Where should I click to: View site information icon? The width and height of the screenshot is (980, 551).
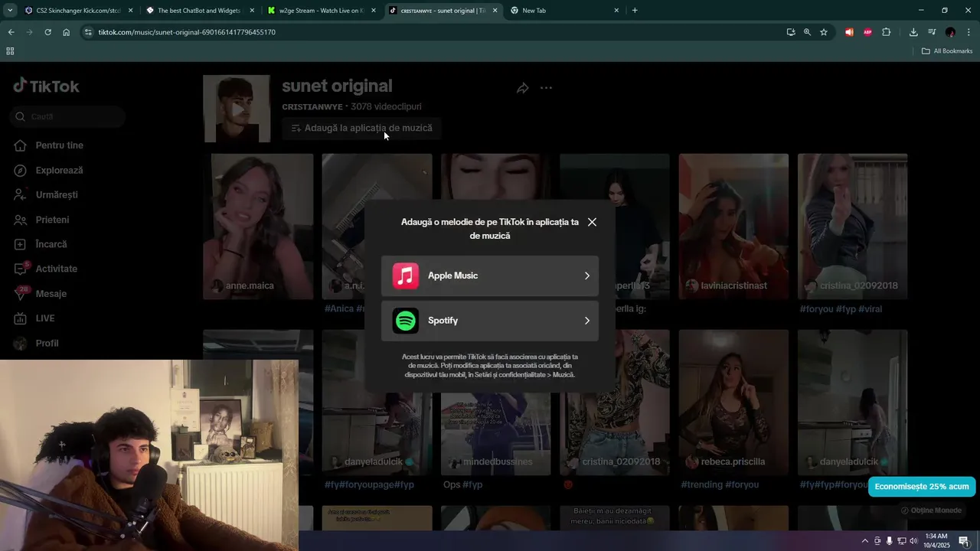[x=88, y=32]
